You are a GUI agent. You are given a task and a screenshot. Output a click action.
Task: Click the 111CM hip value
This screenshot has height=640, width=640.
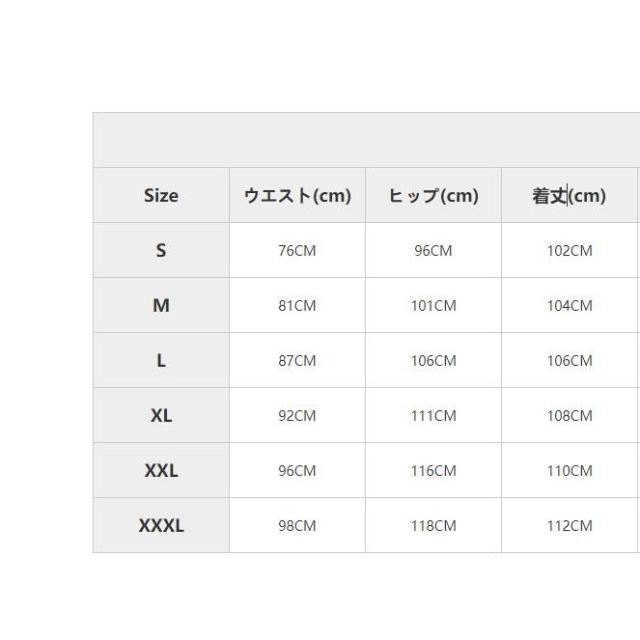[x=433, y=416]
